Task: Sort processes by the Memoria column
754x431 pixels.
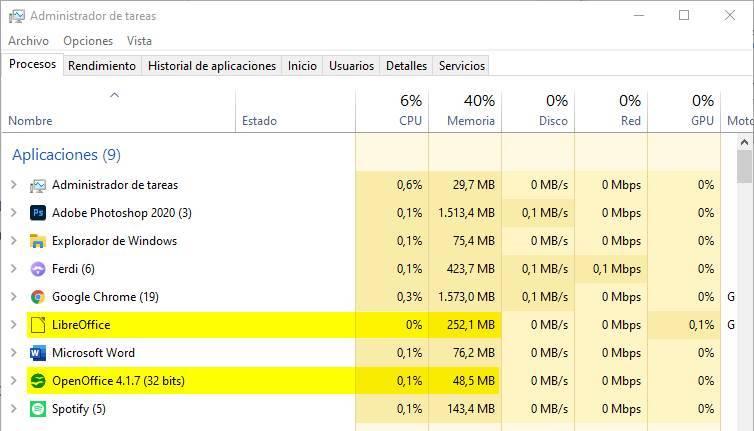Action: [x=465, y=111]
